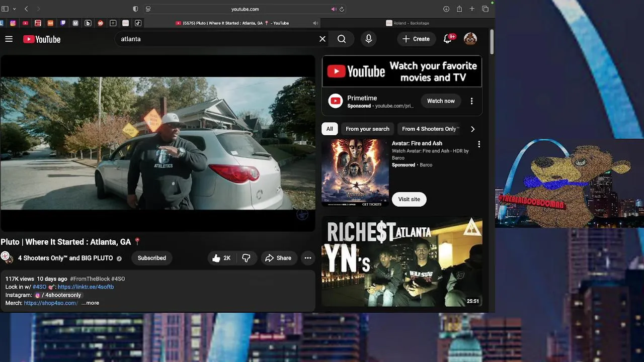Click the channel watermark in the video corner

tap(302, 215)
